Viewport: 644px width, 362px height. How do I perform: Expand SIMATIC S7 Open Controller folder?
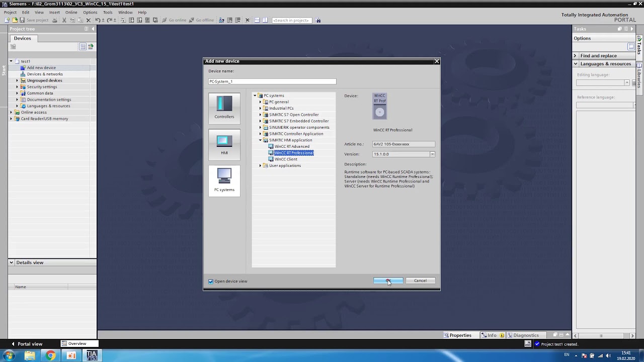pos(261,115)
